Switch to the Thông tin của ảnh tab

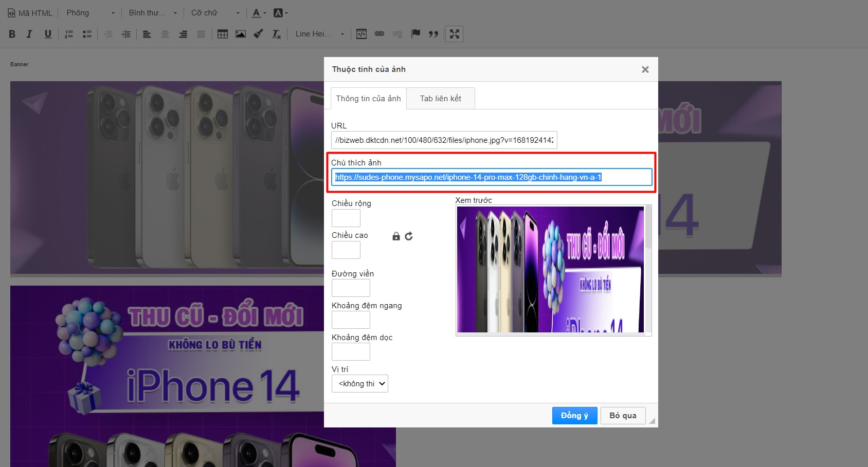[x=368, y=99]
